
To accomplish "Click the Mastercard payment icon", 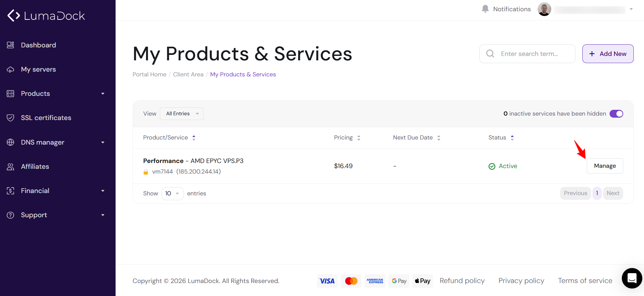I will click(x=351, y=281).
